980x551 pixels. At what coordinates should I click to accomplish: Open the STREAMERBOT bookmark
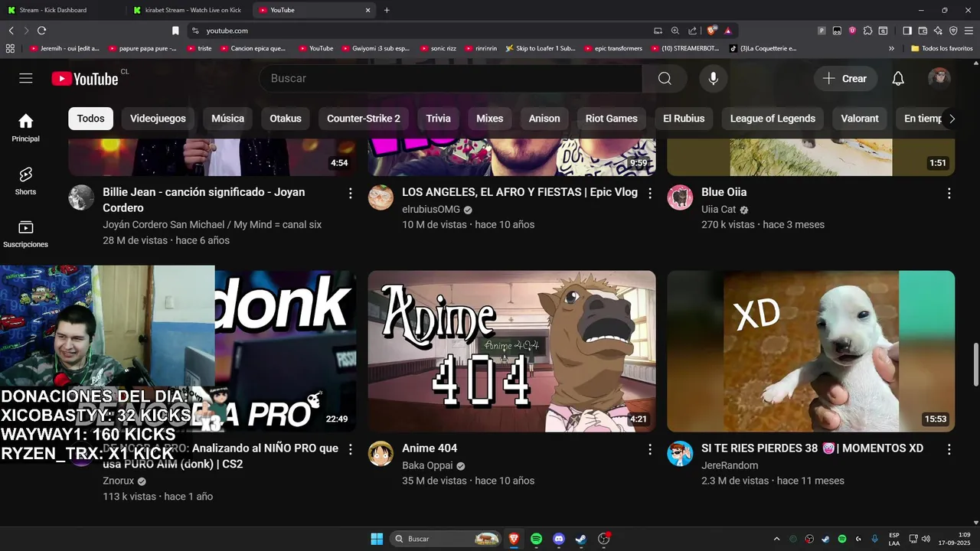pos(685,48)
